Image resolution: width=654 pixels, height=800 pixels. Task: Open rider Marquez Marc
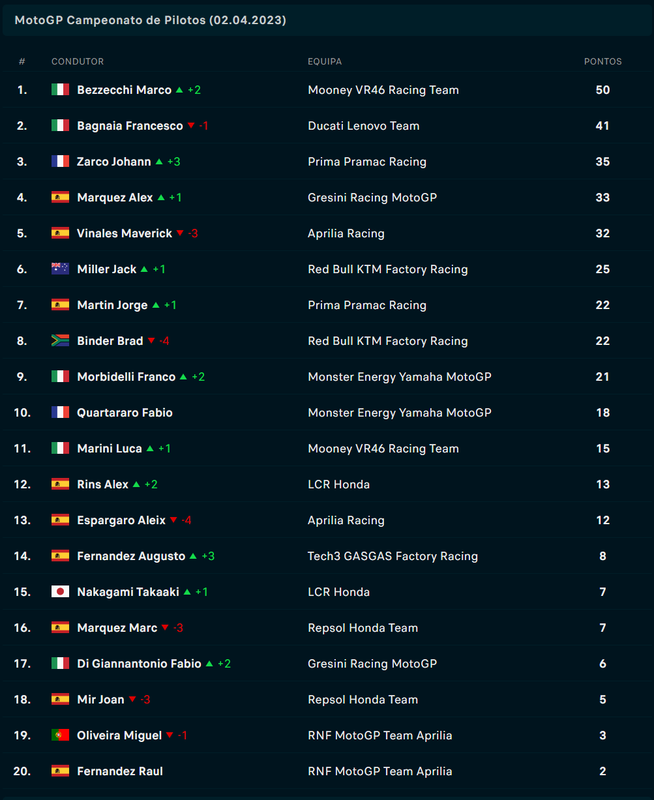(x=117, y=628)
